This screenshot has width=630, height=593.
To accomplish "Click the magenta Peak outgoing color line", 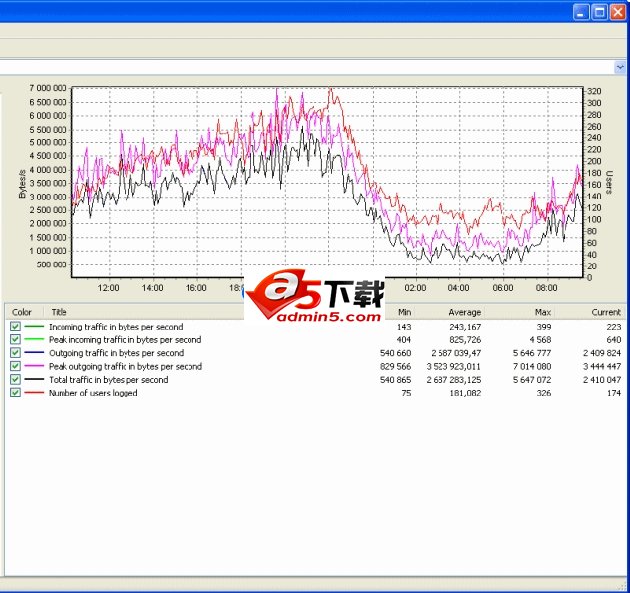I will (x=34, y=366).
